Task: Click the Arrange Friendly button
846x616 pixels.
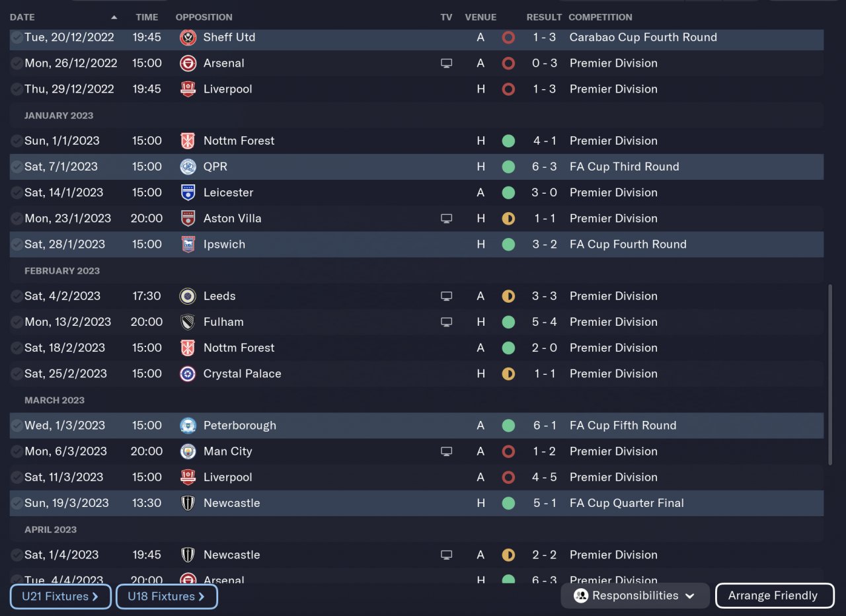Action: click(773, 596)
